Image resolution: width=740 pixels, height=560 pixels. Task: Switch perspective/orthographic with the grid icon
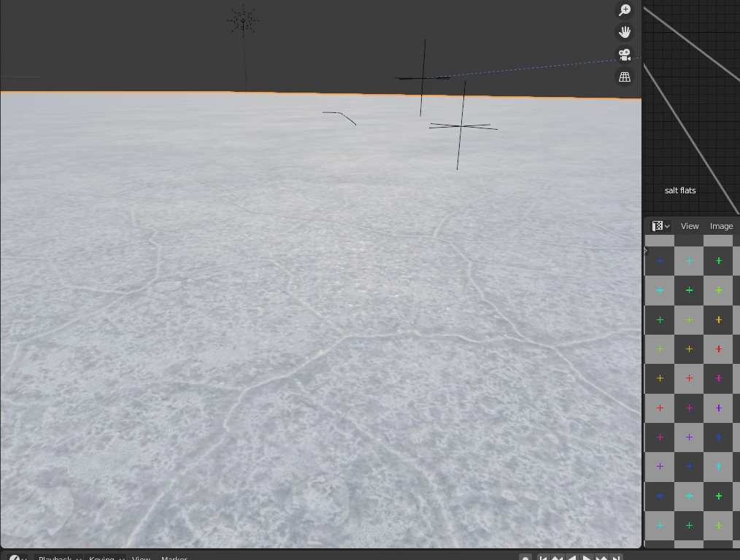point(625,77)
